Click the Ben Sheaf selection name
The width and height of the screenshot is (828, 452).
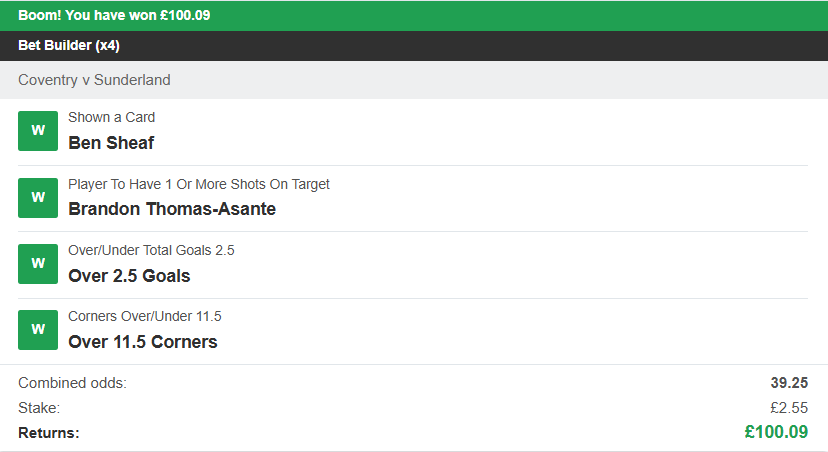111,143
